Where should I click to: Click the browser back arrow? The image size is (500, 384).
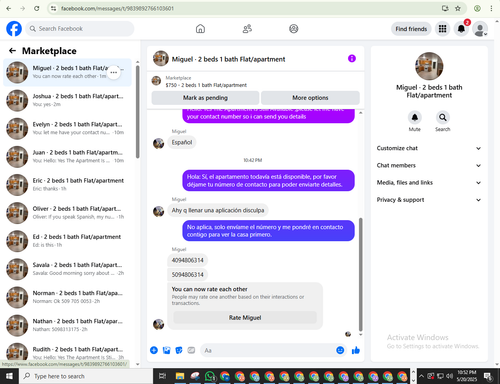9,8
